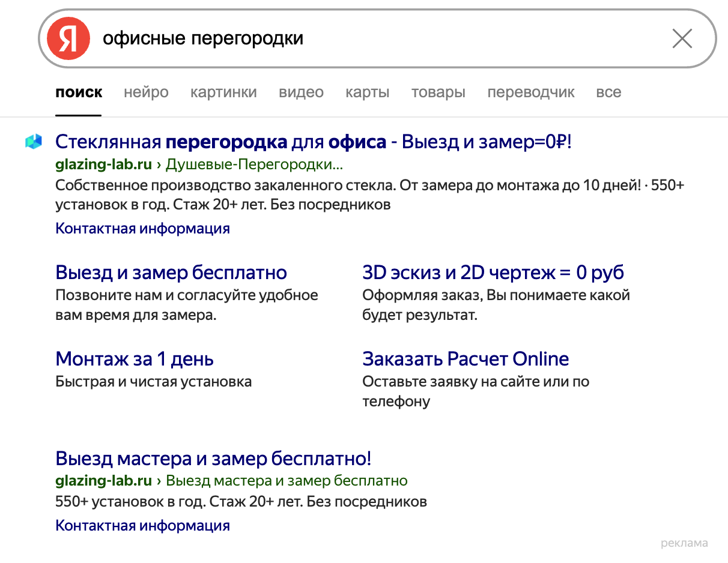
Task: Open the Заказать Расчет Online sitelink
Action: 466,359
